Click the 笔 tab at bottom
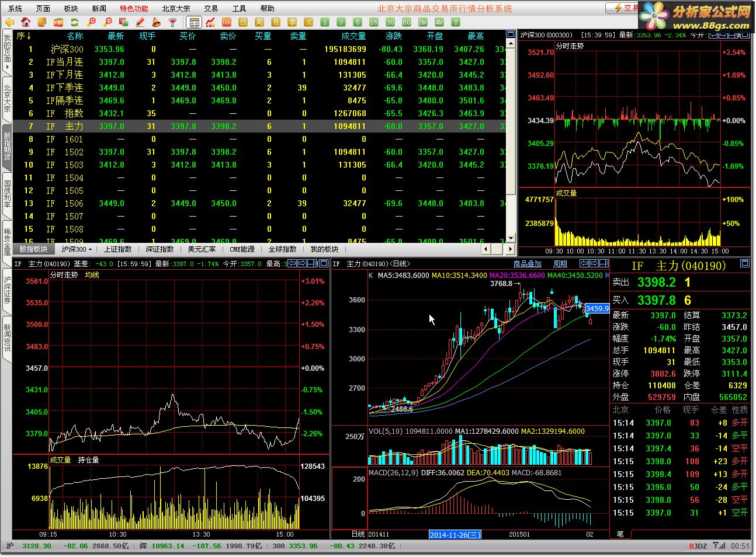The width and height of the screenshot is (756, 557). point(620,534)
